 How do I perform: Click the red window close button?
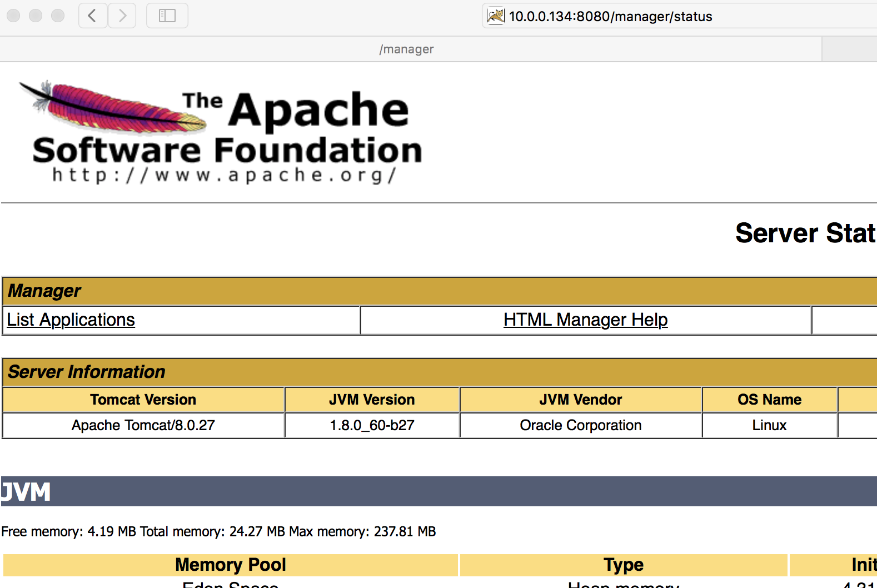point(13,16)
